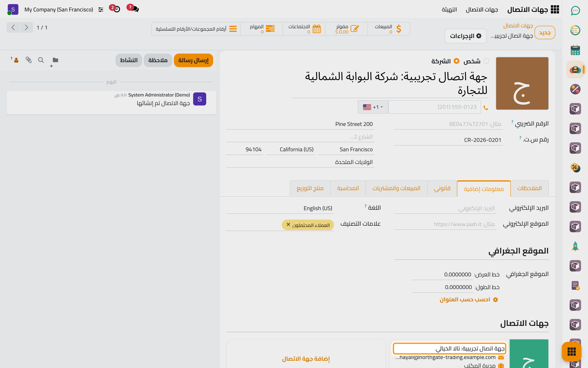Switch to قانوني tab
Viewport: 588px width, 368px height.
442,188
